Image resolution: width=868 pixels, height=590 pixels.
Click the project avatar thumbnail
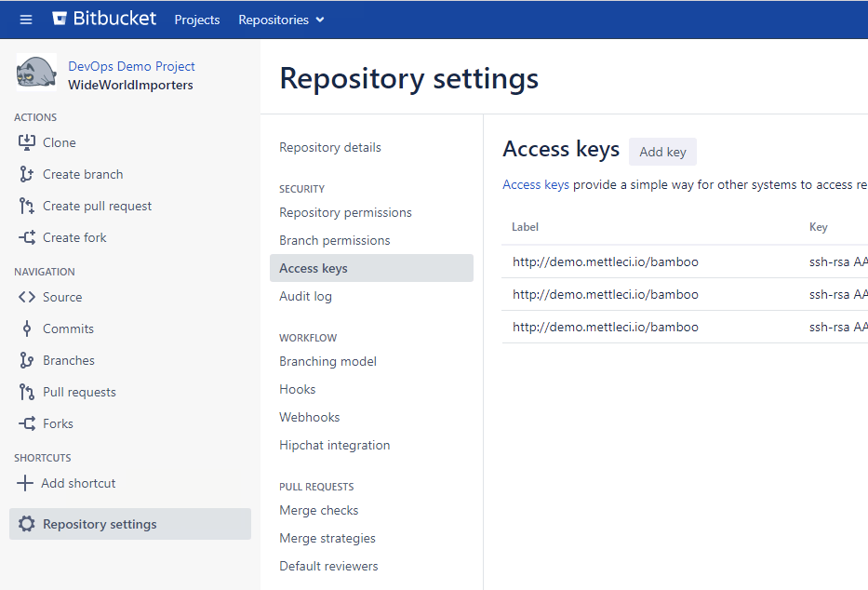pyautogui.click(x=36, y=73)
